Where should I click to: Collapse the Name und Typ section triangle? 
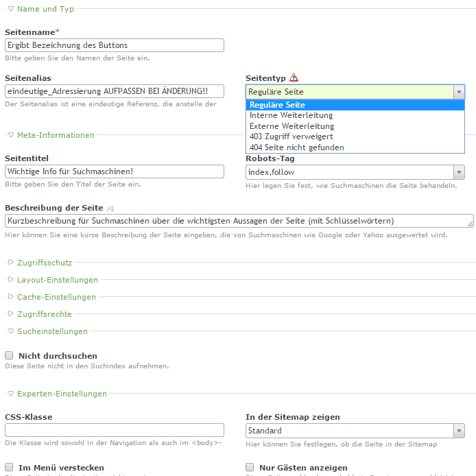pyautogui.click(x=11, y=9)
